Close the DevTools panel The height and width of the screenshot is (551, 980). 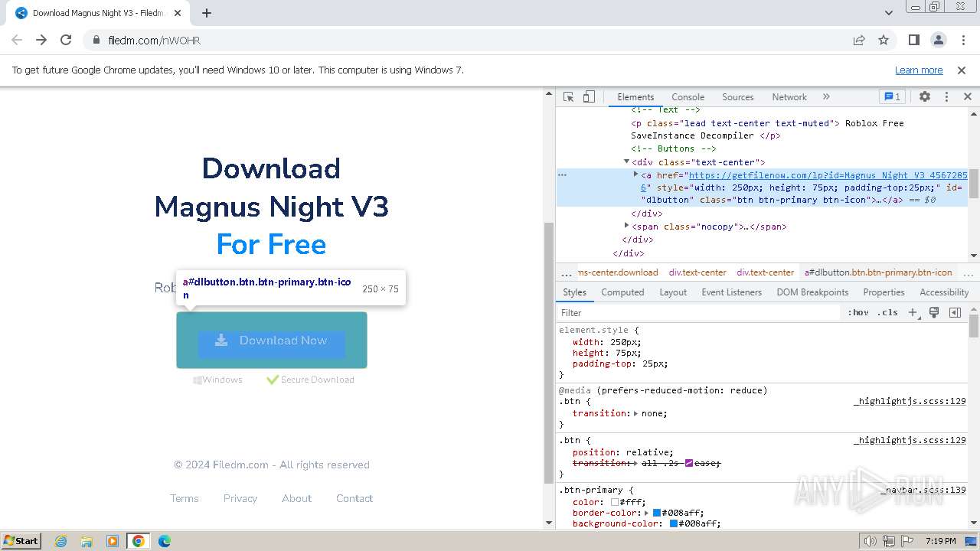[x=968, y=97]
